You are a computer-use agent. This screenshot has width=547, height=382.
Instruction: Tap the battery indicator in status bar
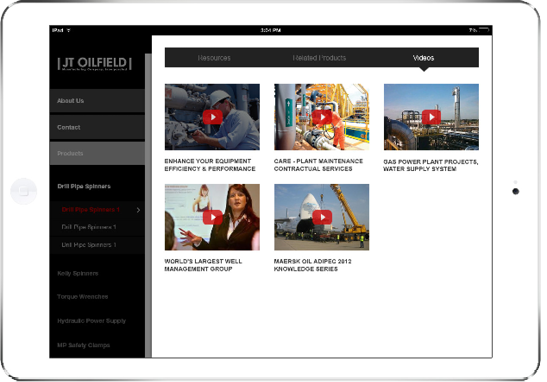(x=483, y=30)
